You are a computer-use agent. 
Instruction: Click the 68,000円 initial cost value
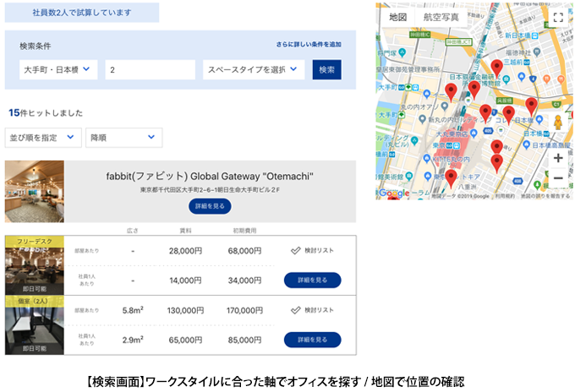coord(244,251)
